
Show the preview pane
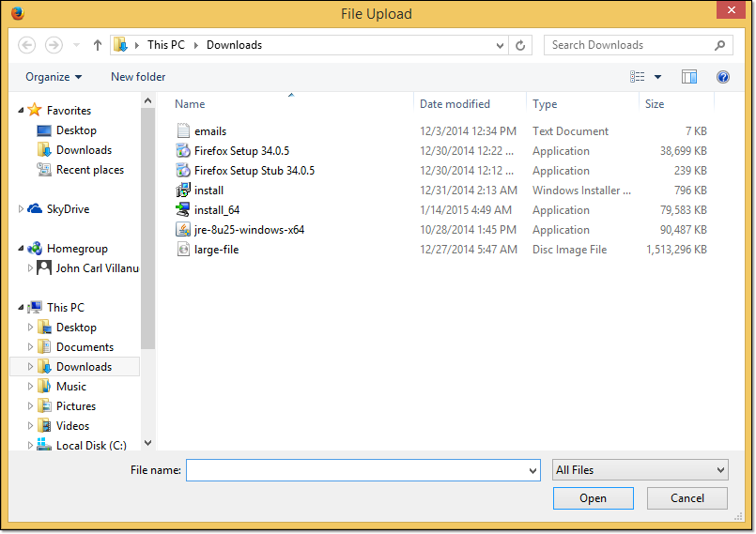click(x=689, y=77)
